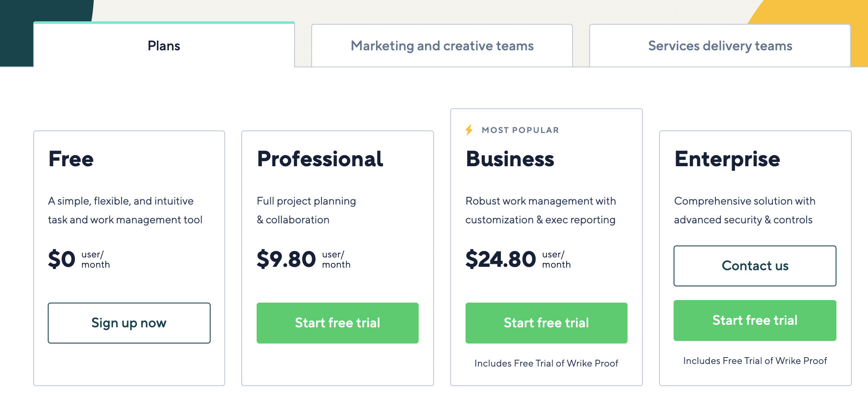
Task: Start free trial for the Professional plan
Action: tap(338, 323)
